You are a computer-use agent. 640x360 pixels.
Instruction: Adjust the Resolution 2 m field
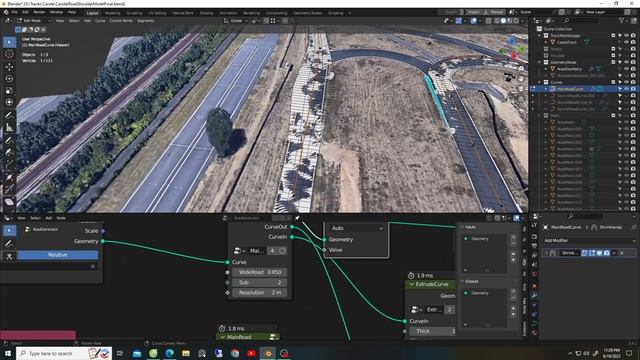[260, 293]
